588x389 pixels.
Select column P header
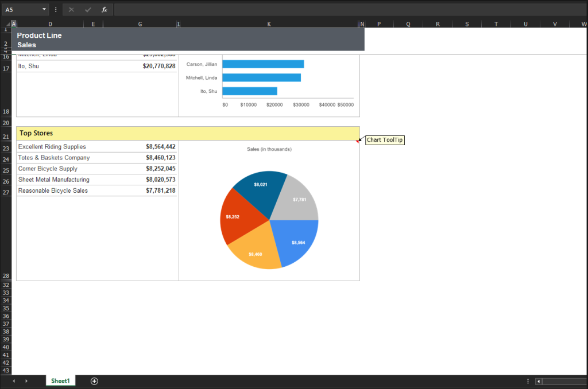pos(379,24)
